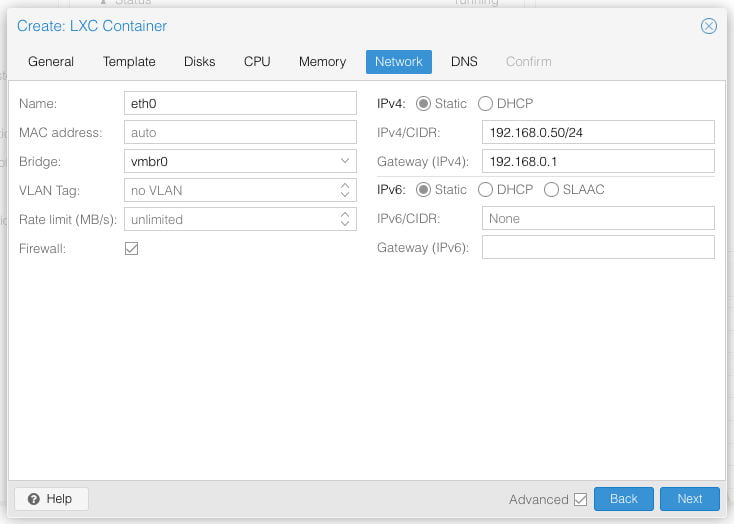Open the DNS tab

click(x=464, y=62)
